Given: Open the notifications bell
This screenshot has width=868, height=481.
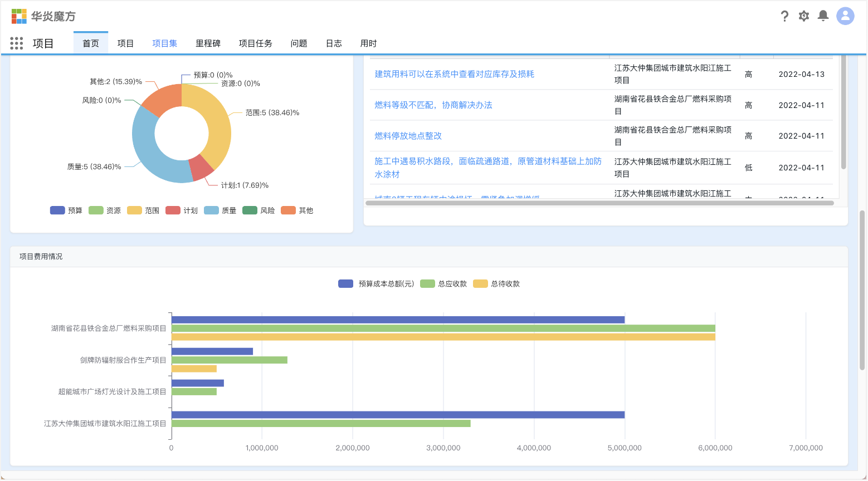Looking at the screenshot, I should coord(823,16).
